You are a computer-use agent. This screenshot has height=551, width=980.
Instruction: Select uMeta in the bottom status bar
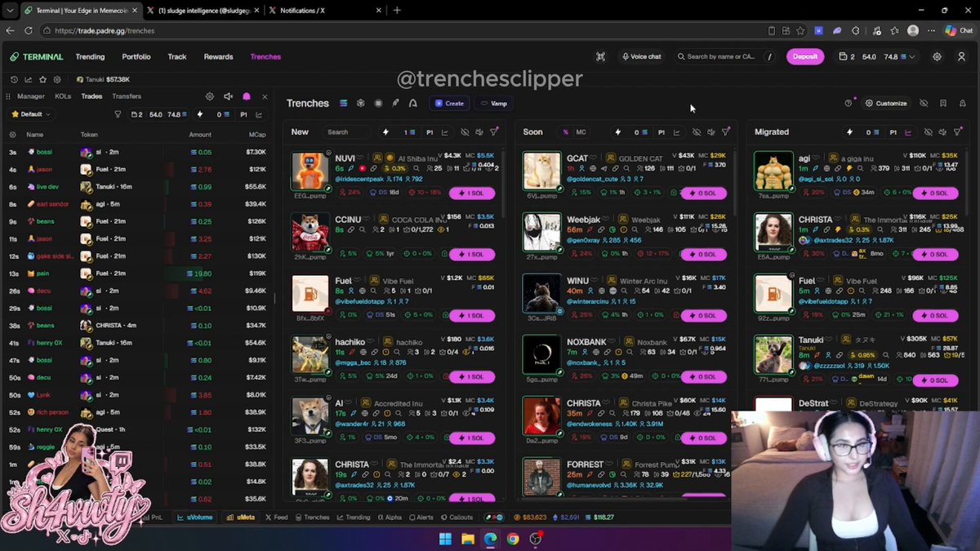pos(241,518)
